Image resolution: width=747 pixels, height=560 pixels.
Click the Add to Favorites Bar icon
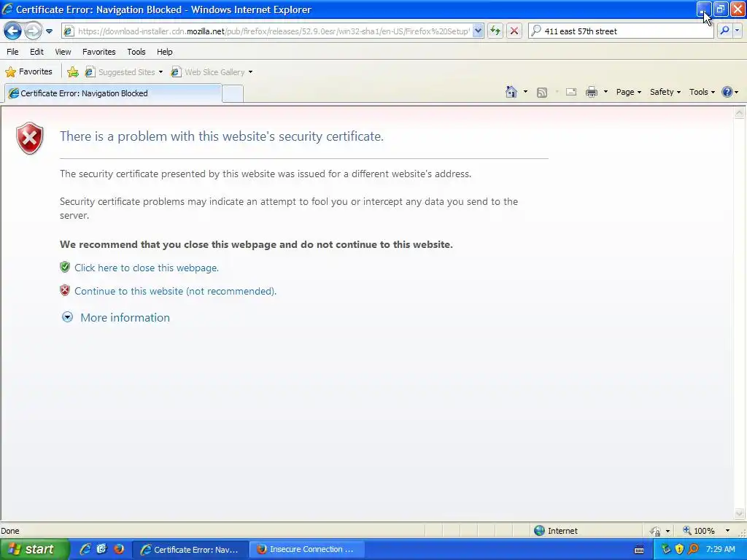click(72, 72)
